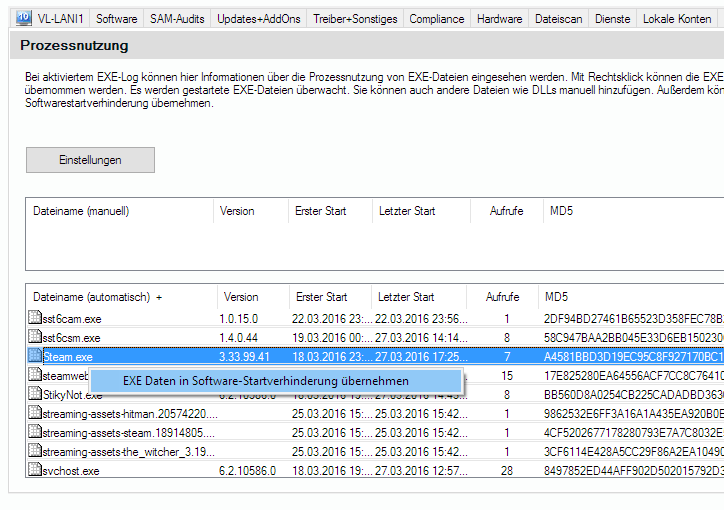Click call count 7 for Steam.exe
This screenshot has width=724, height=510.
click(507, 357)
